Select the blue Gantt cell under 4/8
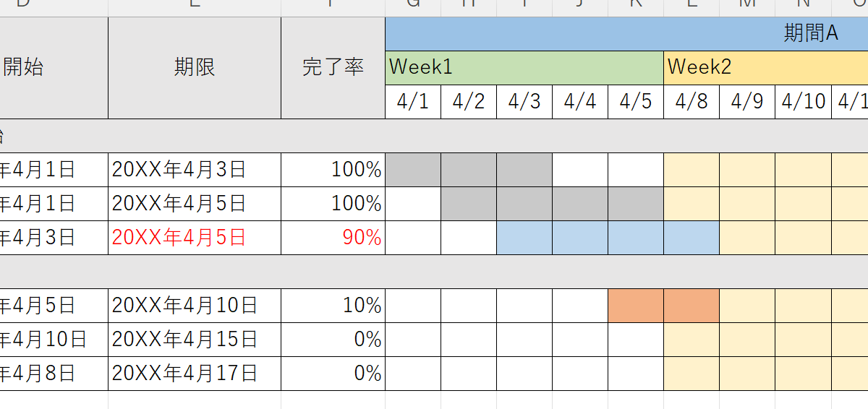This screenshot has width=868, height=409. (x=692, y=238)
